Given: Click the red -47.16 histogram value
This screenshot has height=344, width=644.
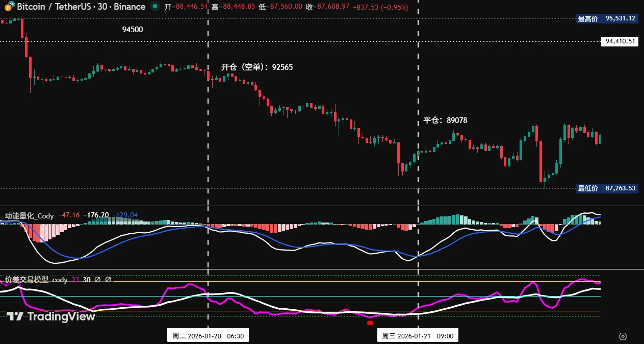Looking at the screenshot, I should (69, 215).
